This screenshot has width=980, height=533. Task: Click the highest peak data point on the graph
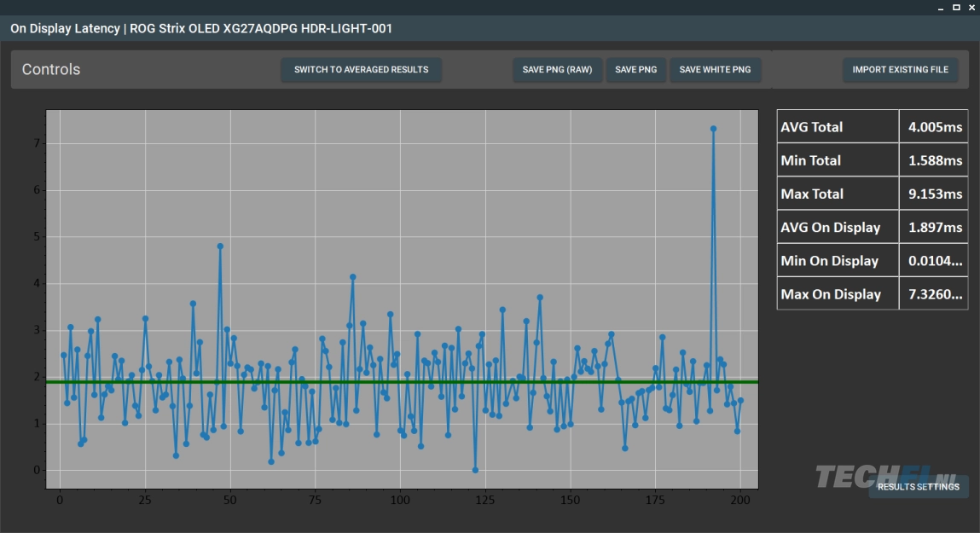click(x=713, y=129)
